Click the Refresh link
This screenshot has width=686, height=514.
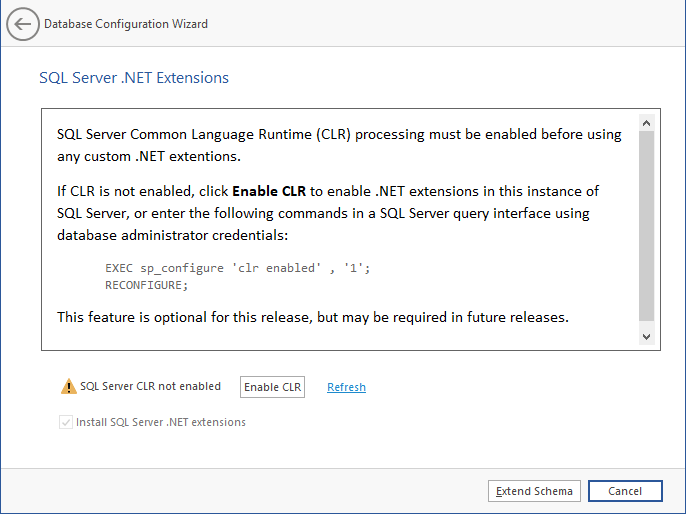pos(346,387)
